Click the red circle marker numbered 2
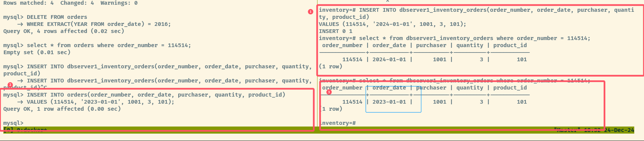The width and height of the screenshot is (644, 141). pyautogui.click(x=10, y=85)
